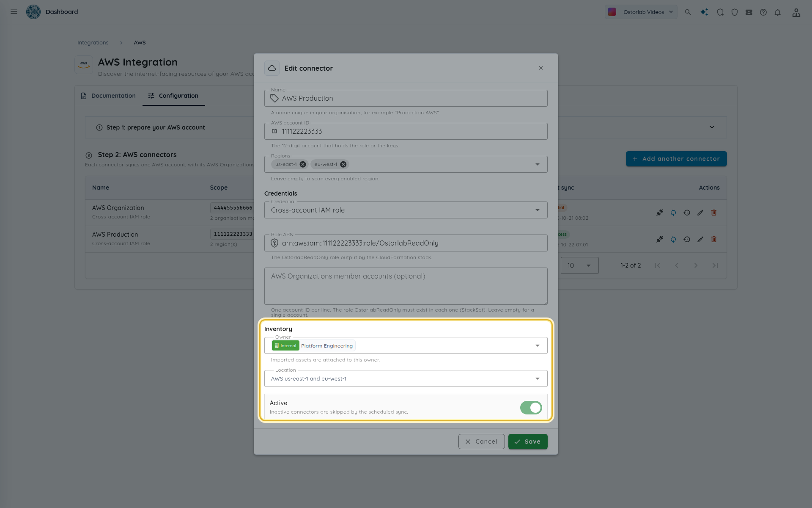
Task: Cancel editing the connector
Action: coord(482,442)
